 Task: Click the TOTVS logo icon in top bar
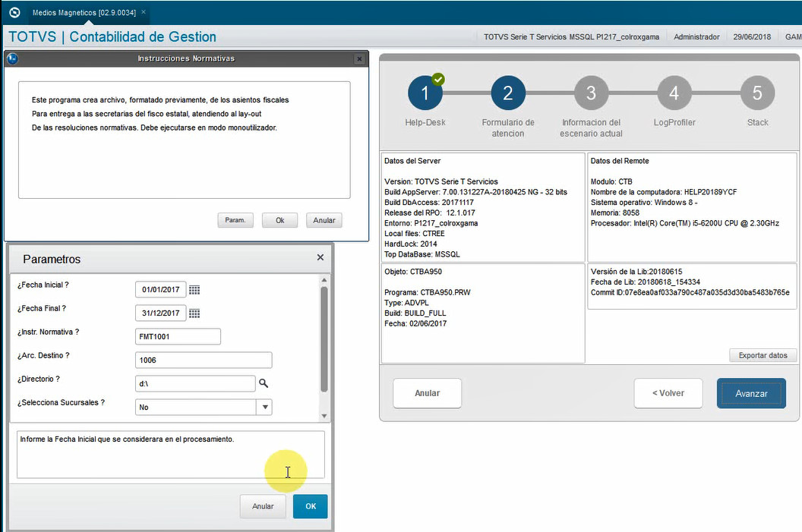click(15, 12)
